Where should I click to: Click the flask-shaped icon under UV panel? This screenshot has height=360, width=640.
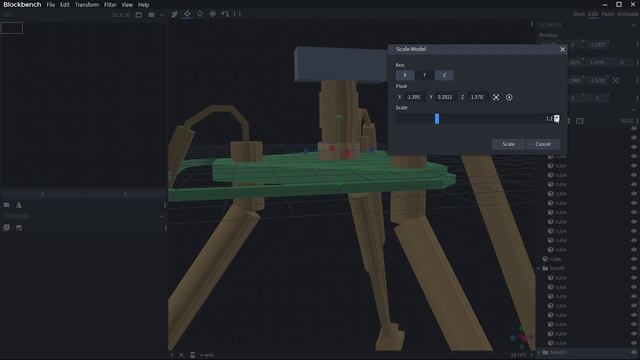(x=19, y=205)
